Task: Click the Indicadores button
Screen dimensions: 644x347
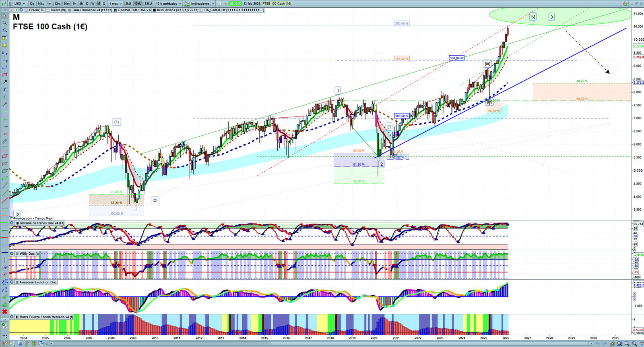Action: point(200,4)
